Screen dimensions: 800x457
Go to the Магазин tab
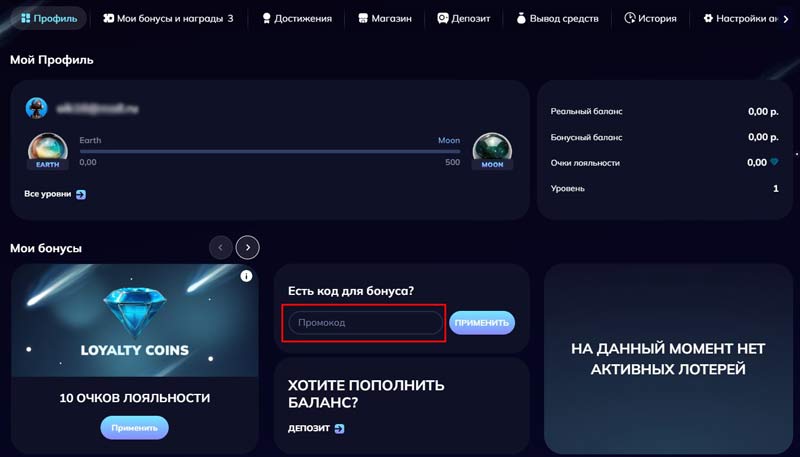pos(385,18)
